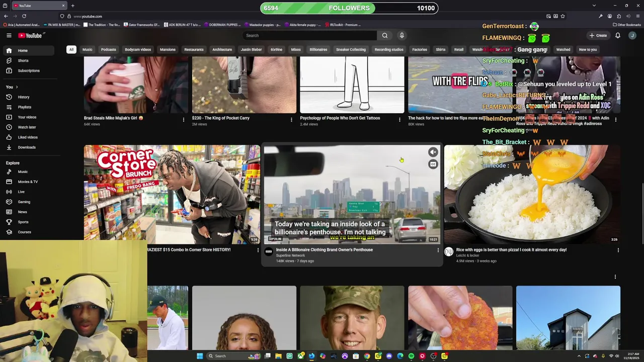Viewport: 644px width, 362px height.
Task: Open the account avatar menu
Action: pos(632,36)
